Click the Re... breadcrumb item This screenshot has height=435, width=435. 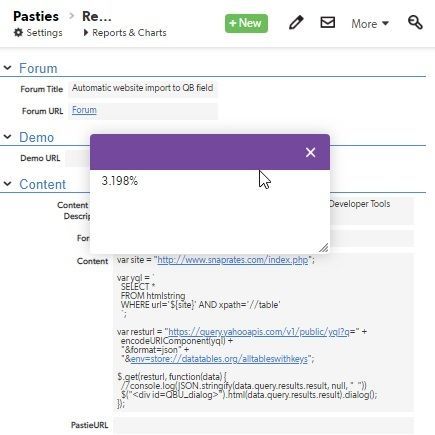[97, 16]
